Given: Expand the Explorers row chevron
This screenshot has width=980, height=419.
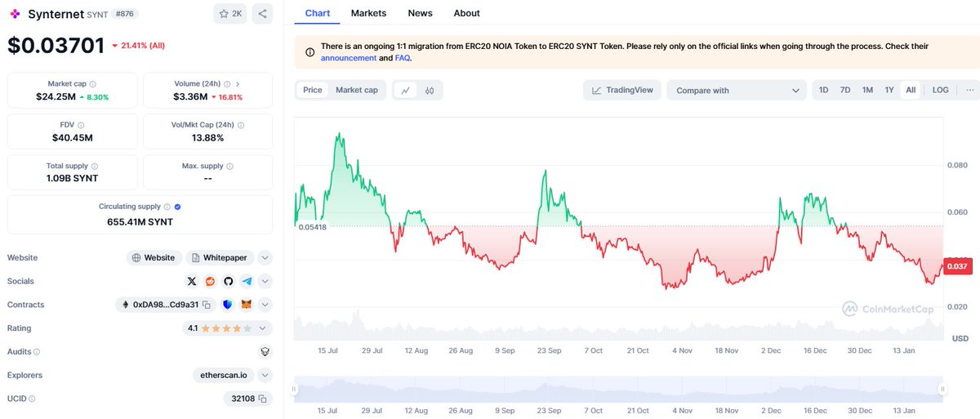Looking at the screenshot, I should point(265,375).
